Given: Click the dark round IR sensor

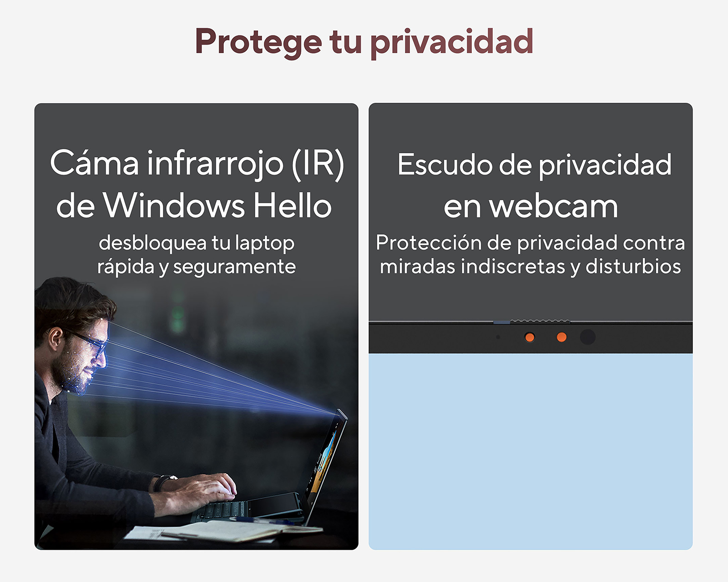Looking at the screenshot, I should tap(588, 337).
